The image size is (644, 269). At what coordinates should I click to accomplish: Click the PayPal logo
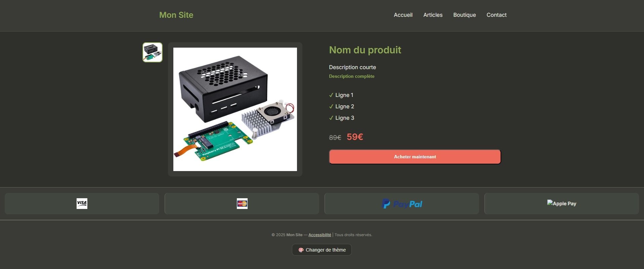point(402,204)
